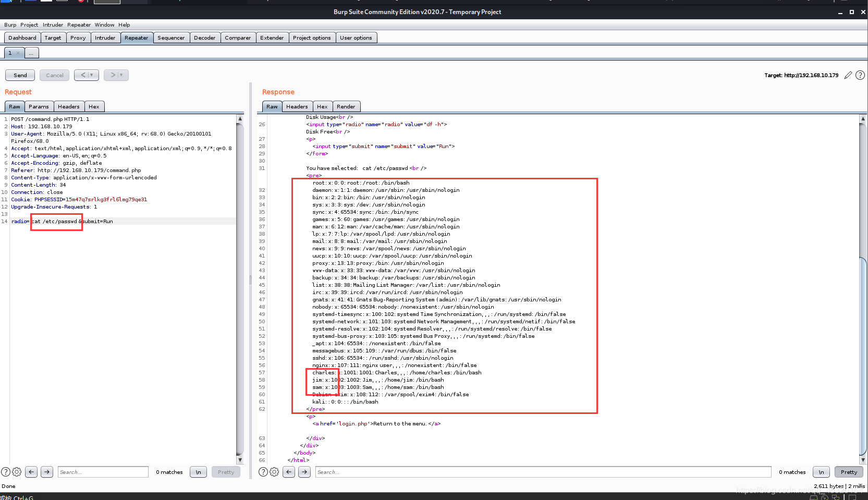868x500 pixels.
Task: Show request Headers tab
Action: tap(69, 106)
